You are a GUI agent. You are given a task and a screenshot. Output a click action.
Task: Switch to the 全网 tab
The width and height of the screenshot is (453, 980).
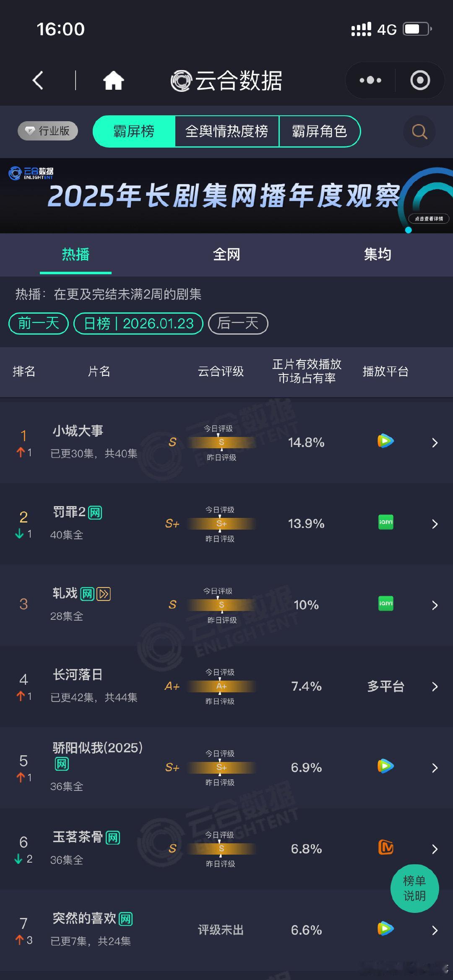point(227,255)
